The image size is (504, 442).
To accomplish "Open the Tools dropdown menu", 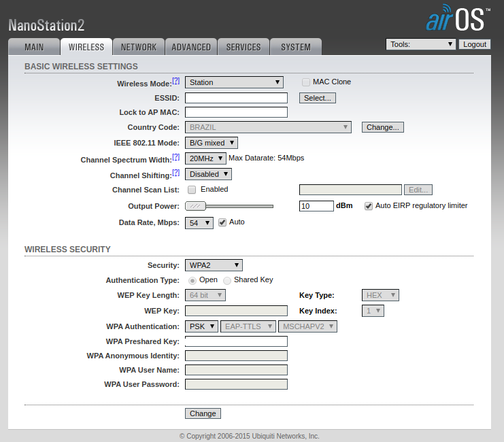I will click(420, 44).
